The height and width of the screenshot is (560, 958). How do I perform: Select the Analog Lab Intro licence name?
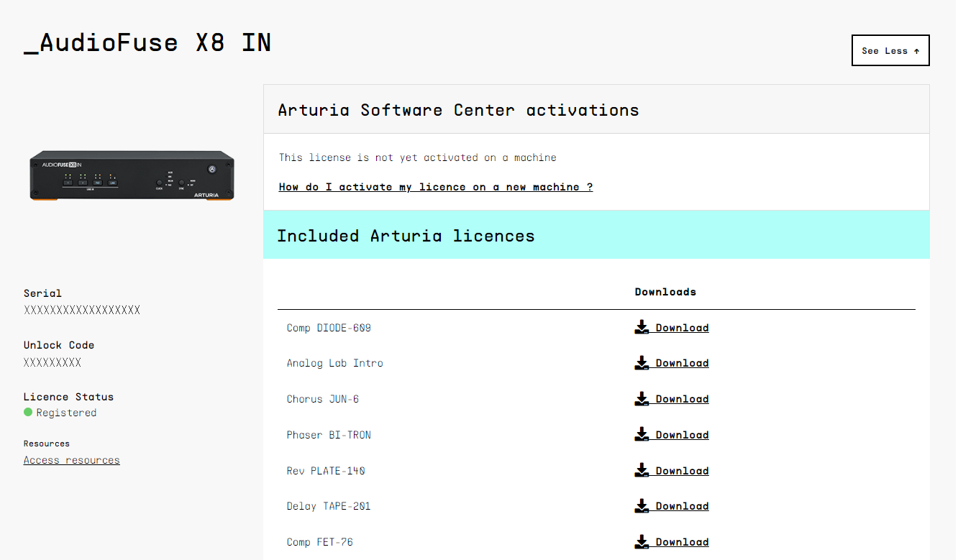point(335,363)
